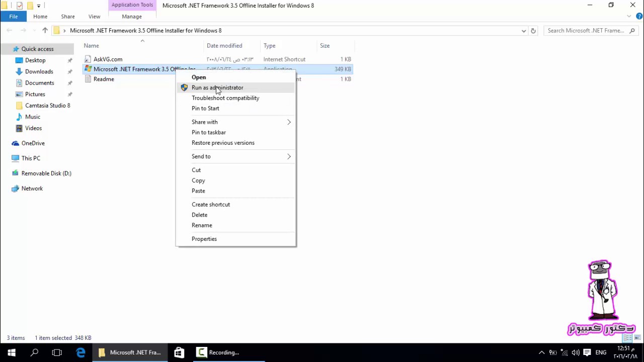Select the AskVG.com internet shortcut file
The image size is (644, 362).
pyautogui.click(x=108, y=59)
